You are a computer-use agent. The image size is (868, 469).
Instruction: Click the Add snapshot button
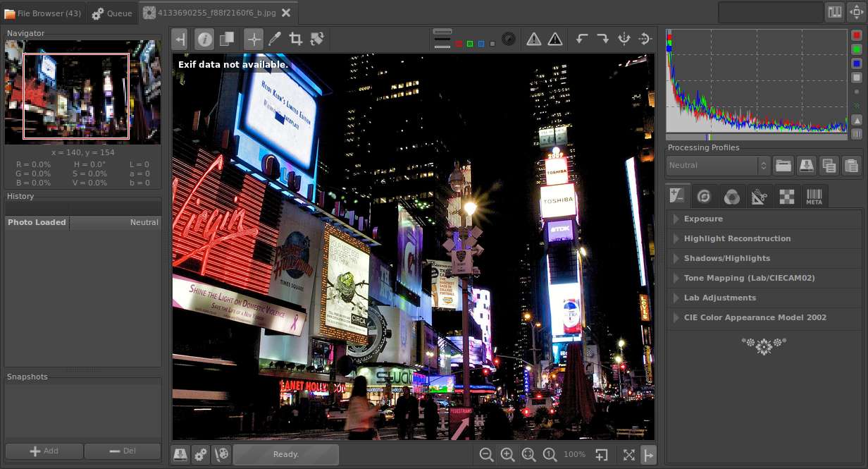click(x=44, y=451)
